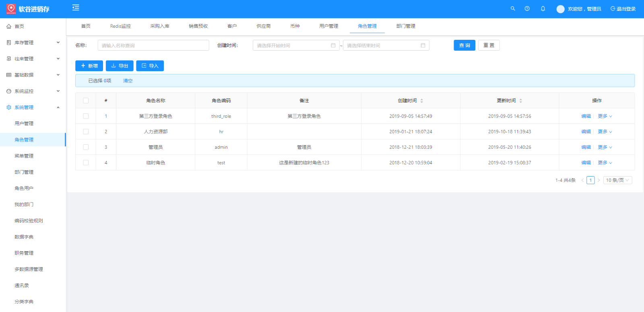Click the 导出 export button
This screenshot has height=312, width=644.
pos(120,66)
